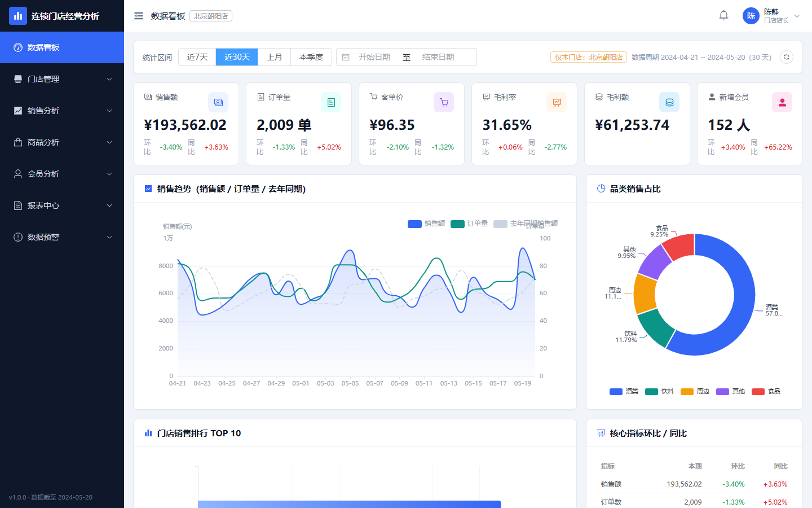Switch the period to 本季度
The image size is (812, 508).
click(x=311, y=57)
